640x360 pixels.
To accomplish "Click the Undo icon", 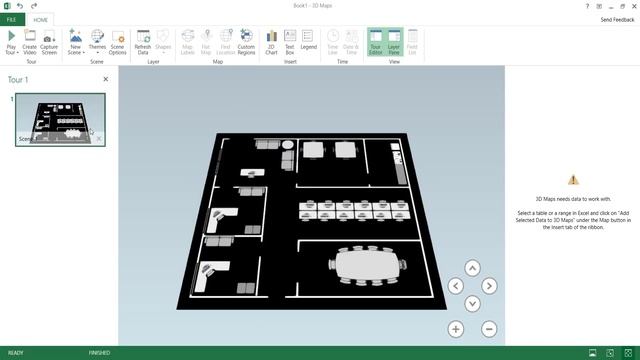I will point(20,6).
